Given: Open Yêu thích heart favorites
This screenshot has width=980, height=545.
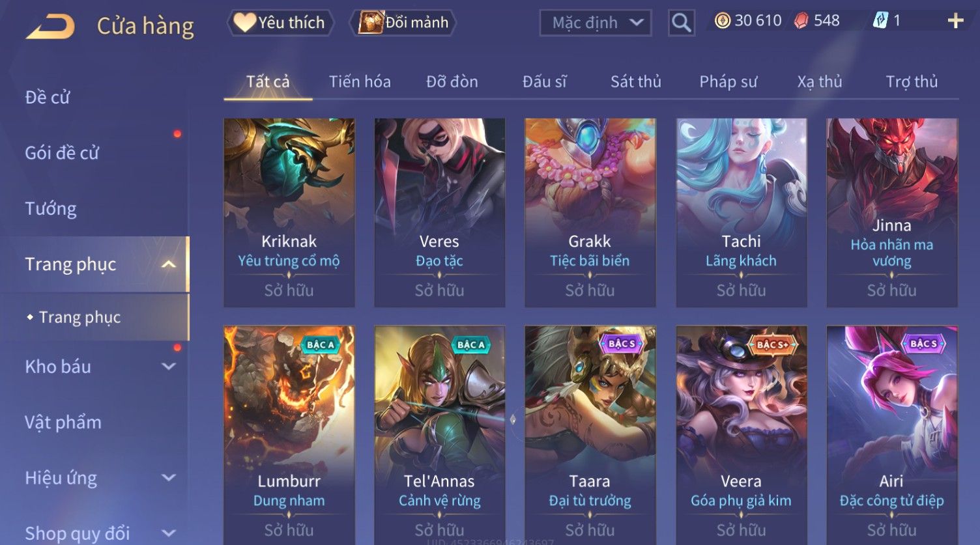Looking at the screenshot, I should click(280, 23).
